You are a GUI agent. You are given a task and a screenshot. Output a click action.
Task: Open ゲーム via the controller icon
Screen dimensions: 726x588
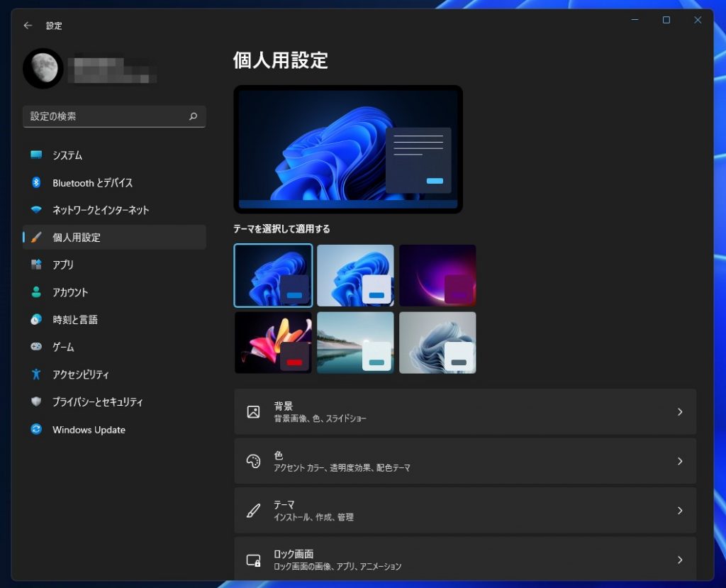pos(36,347)
